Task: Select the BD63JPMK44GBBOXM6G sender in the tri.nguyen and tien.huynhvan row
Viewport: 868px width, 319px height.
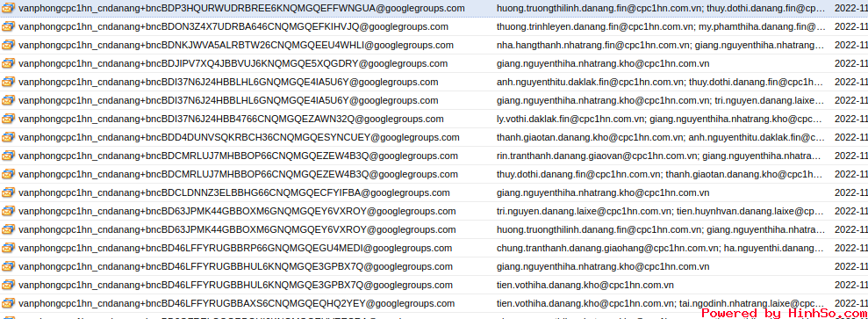Action: pos(238,211)
